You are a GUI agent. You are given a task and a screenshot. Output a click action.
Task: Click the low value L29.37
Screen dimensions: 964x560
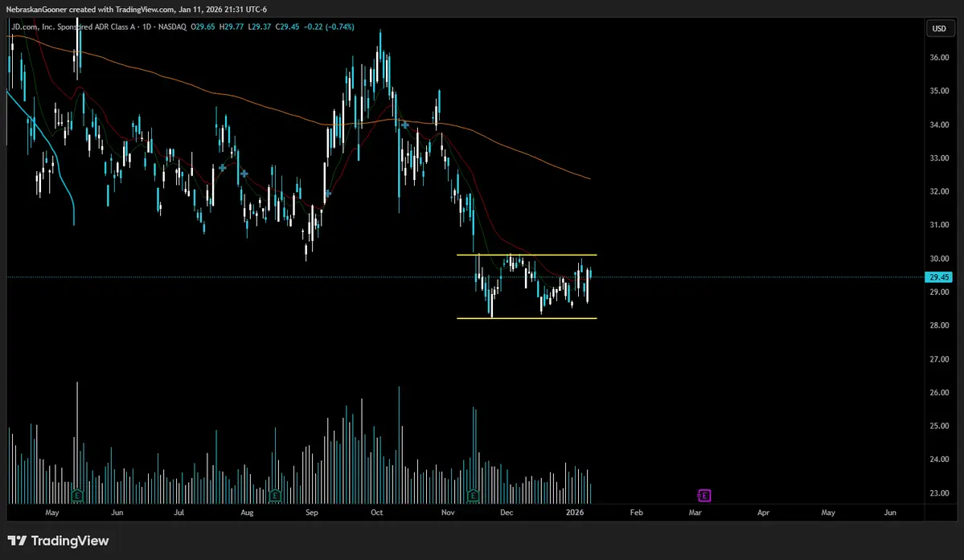click(260, 27)
